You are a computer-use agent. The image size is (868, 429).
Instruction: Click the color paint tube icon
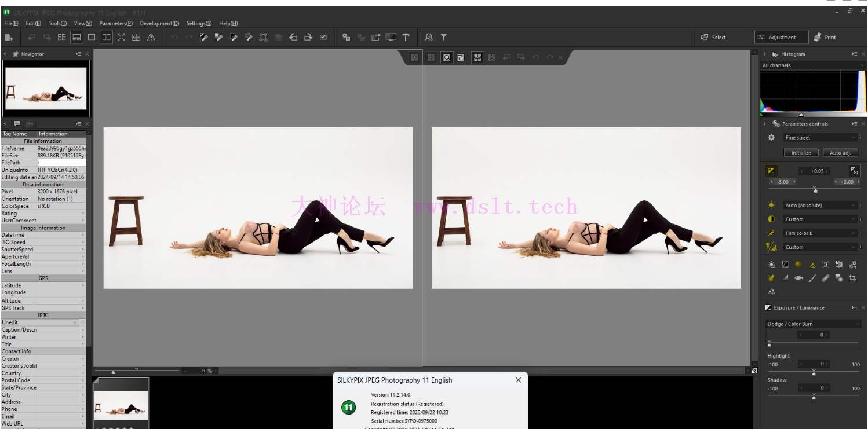(771, 233)
